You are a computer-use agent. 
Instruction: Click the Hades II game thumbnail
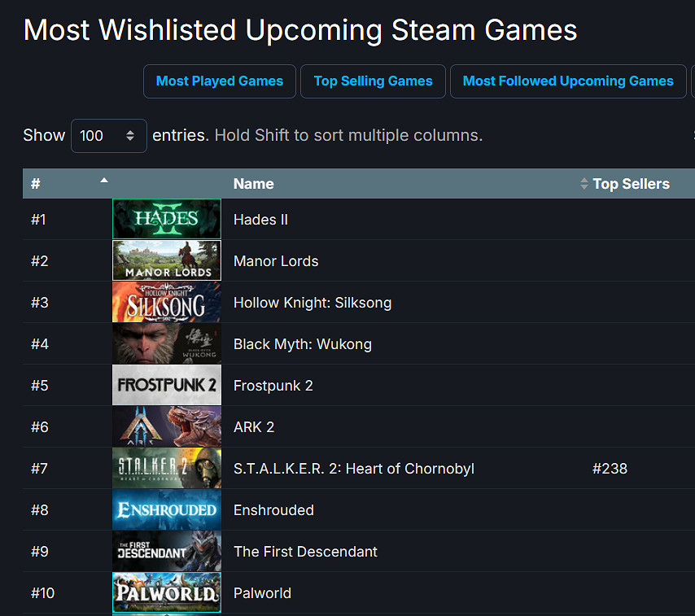[166, 219]
